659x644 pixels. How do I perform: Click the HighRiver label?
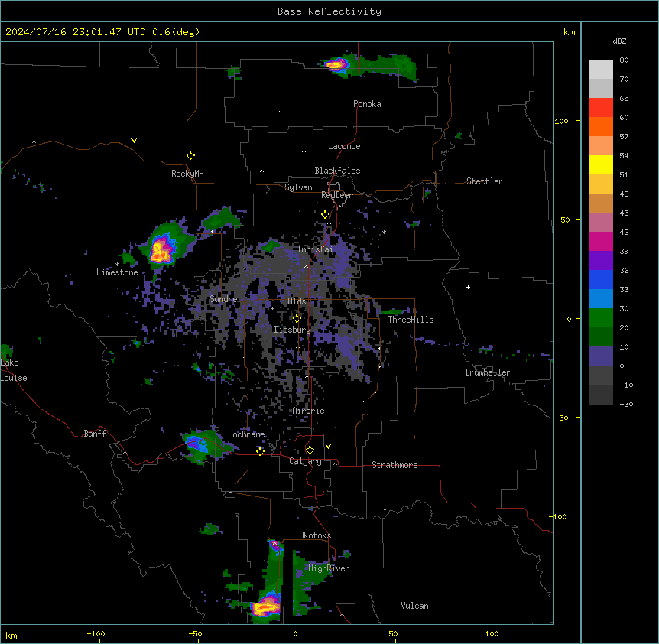(x=329, y=568)
